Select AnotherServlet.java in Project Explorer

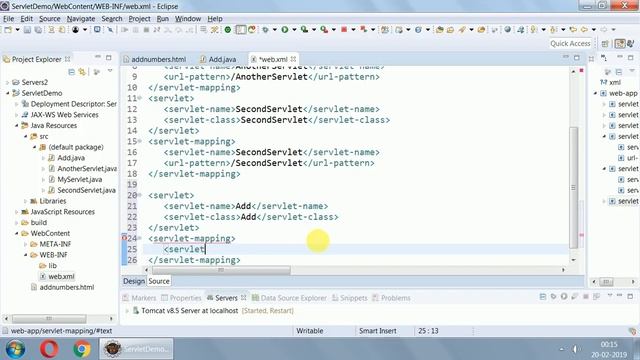tap(82, 169)
